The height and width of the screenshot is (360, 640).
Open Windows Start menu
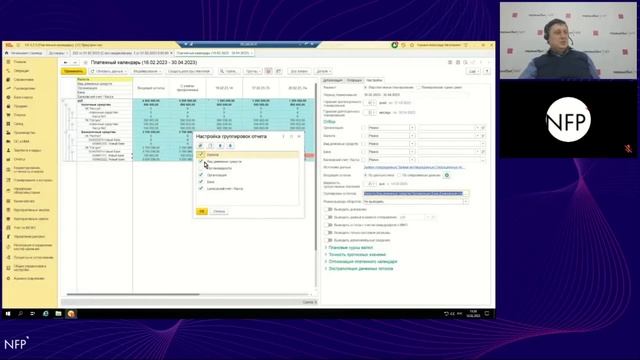[8, 313]
